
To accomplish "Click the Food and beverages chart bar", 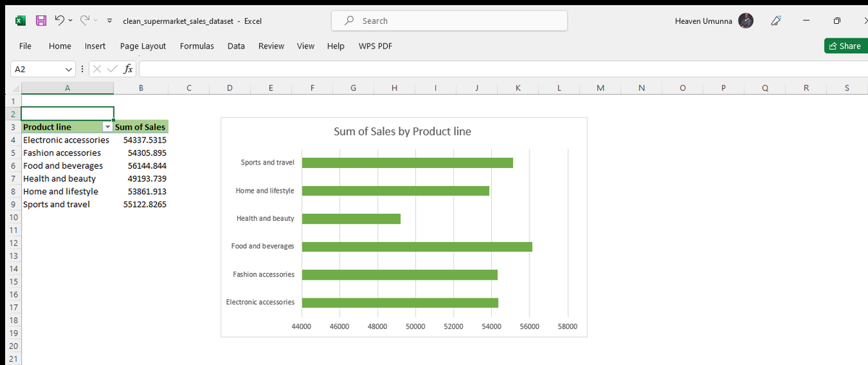I will 417,247.
